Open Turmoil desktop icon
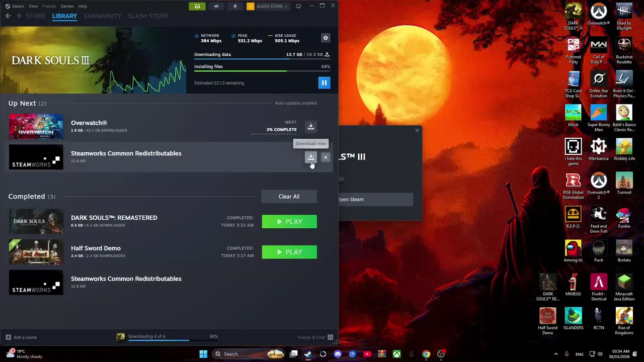644x362 pixels. click(624, 183)
